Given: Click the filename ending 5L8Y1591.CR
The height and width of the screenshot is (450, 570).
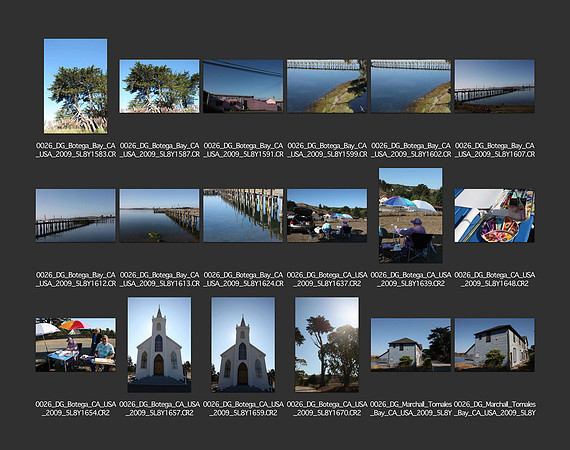Looking at the screenshot, I should pyautogui.click(x=243, y=150).
